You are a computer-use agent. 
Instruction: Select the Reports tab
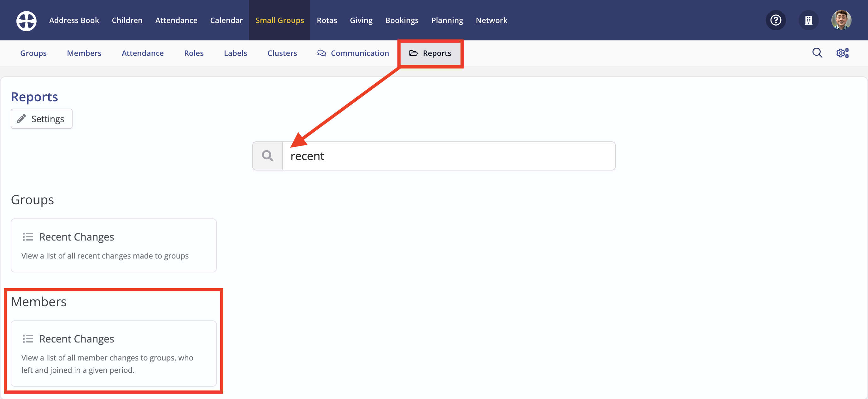click(x=430, y=53)
